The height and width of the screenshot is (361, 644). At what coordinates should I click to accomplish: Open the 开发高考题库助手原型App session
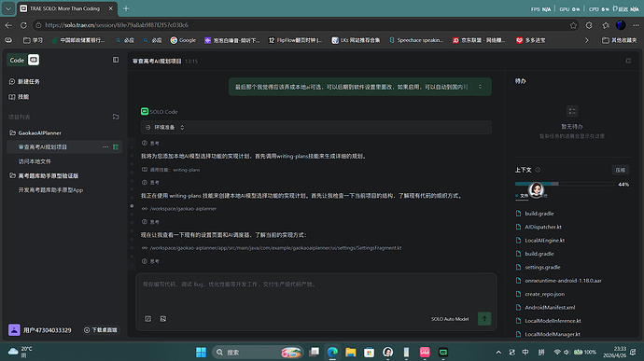point(50,190)
